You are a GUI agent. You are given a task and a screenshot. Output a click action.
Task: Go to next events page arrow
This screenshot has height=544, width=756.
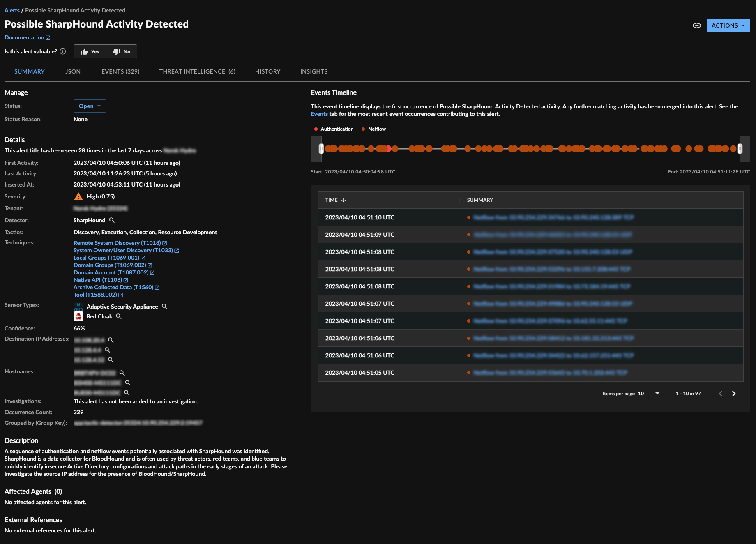734,394
